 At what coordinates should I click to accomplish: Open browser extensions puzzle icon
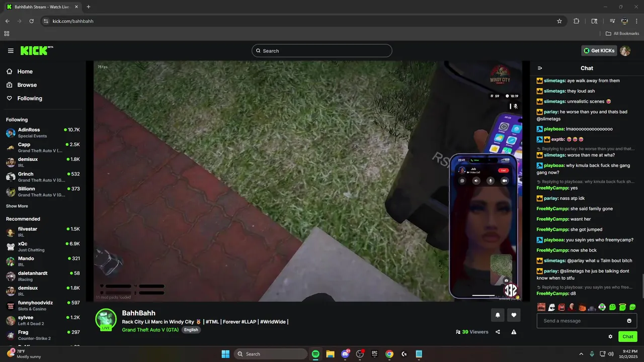(577, 21)
